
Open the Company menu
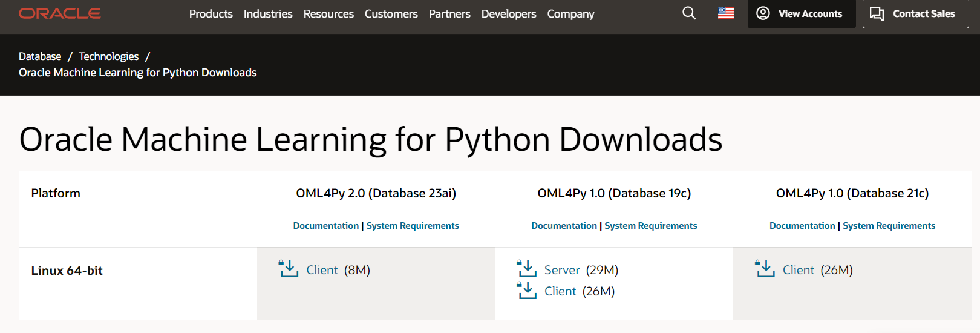[570, 14]
